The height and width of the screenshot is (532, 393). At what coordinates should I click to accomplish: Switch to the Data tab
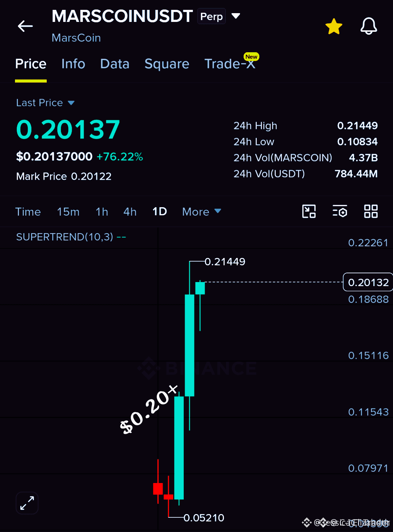point(115,64)
